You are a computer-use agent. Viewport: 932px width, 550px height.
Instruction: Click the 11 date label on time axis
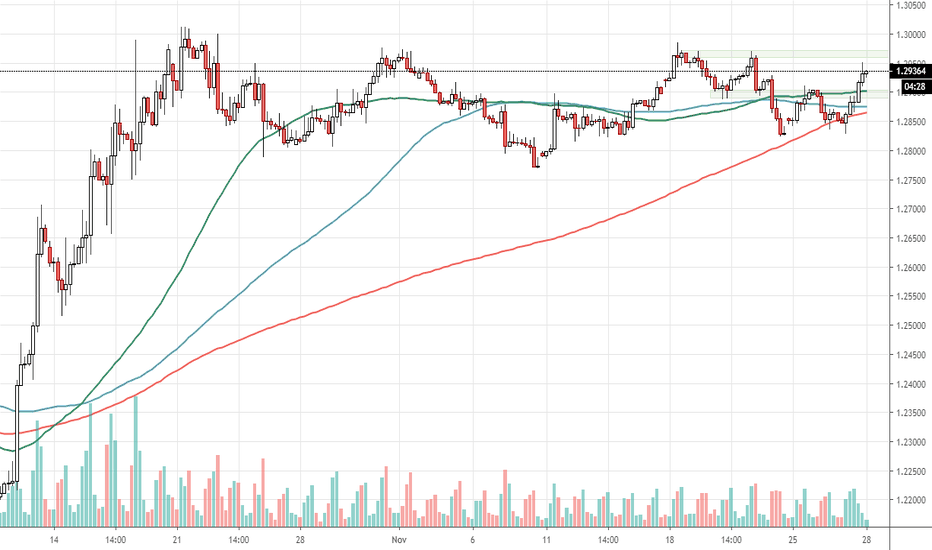point(547,538)
